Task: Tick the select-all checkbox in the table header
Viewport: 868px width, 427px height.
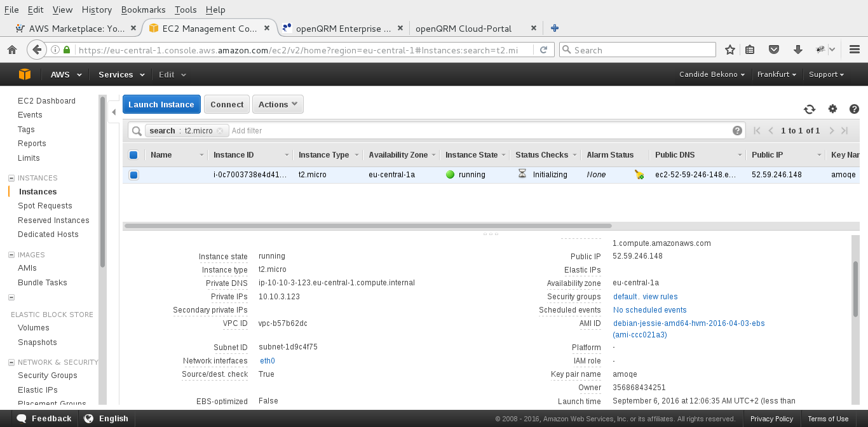Action: coord(133,155)
